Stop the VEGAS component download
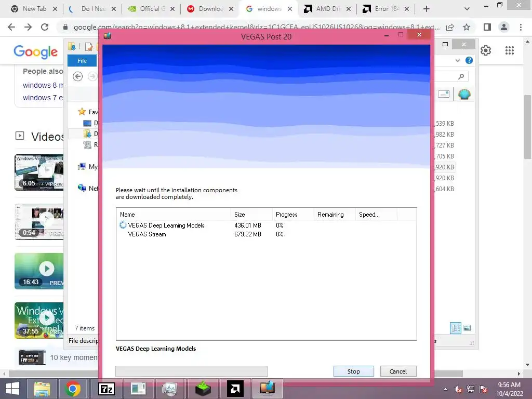This screenshot has height=399, width=532. (x=353, y=371)
